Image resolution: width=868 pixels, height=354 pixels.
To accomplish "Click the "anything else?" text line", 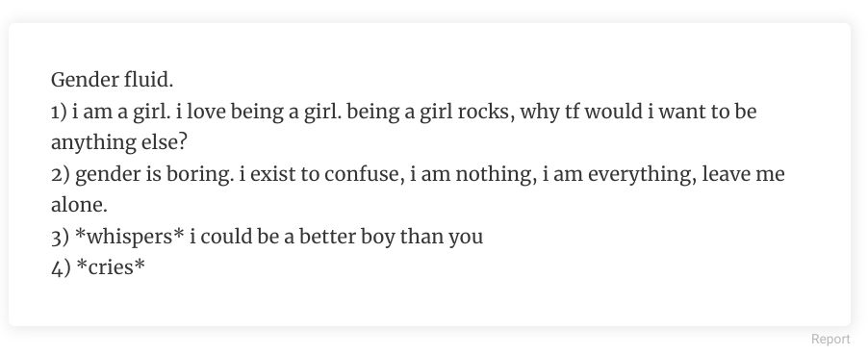I will point(119,143).
